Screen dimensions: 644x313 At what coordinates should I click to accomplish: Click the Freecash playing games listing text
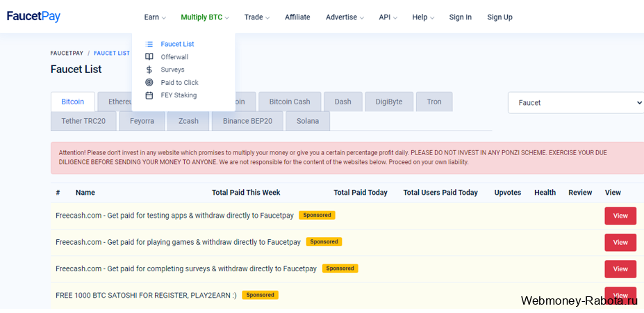[179, 242]
